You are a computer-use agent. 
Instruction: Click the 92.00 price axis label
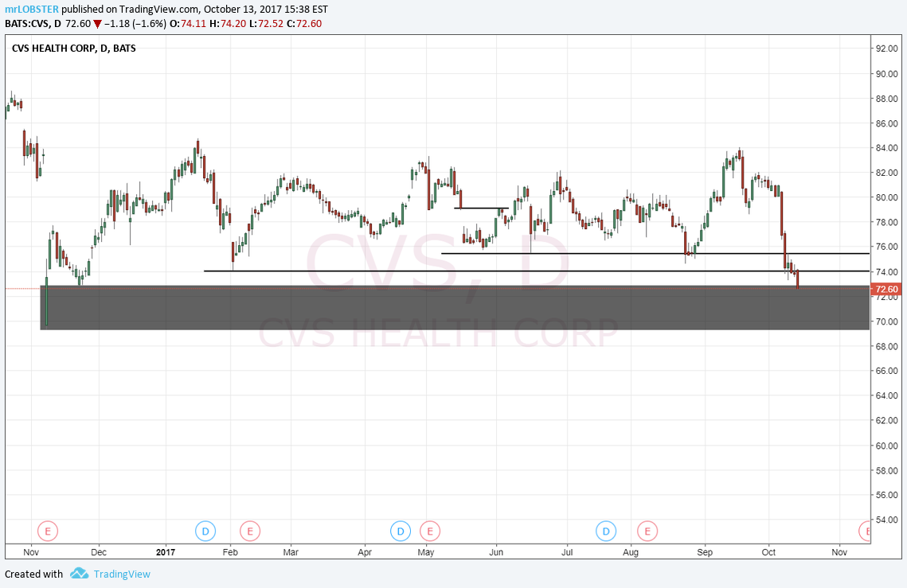[886, 49]
